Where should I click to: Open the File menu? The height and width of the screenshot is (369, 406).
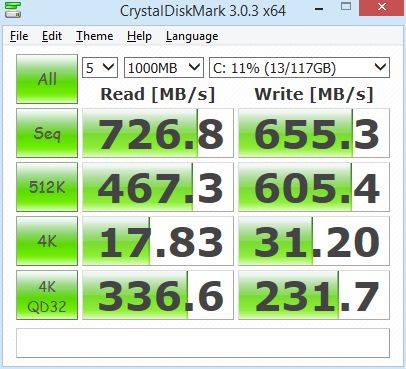pos(19,36)
